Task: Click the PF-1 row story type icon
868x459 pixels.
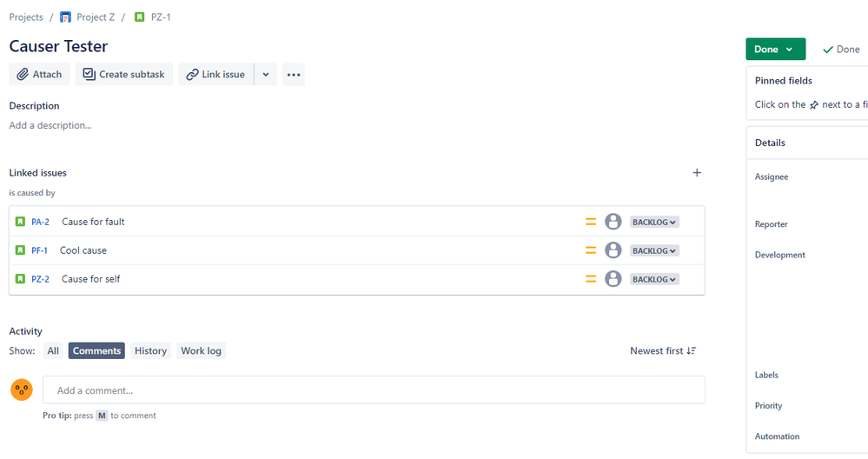Action: coord(20,250)
